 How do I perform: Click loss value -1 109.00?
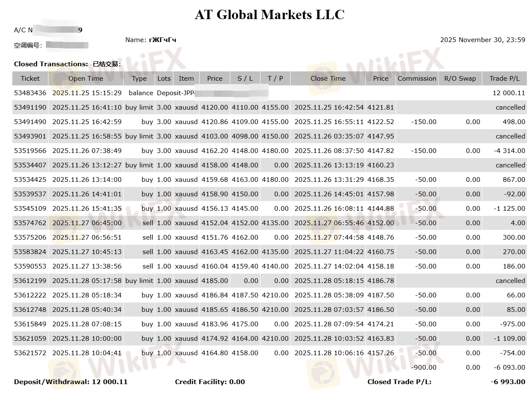pyautogui.click(x=509, y=338)
